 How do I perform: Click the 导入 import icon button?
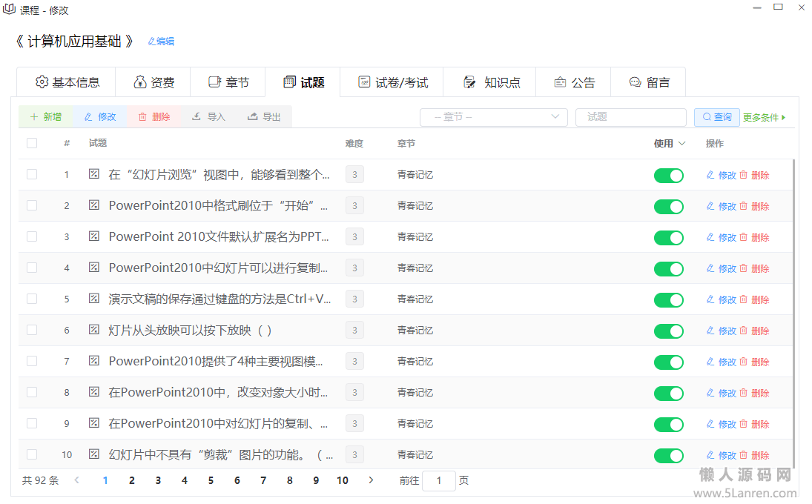tap(197, 117)
